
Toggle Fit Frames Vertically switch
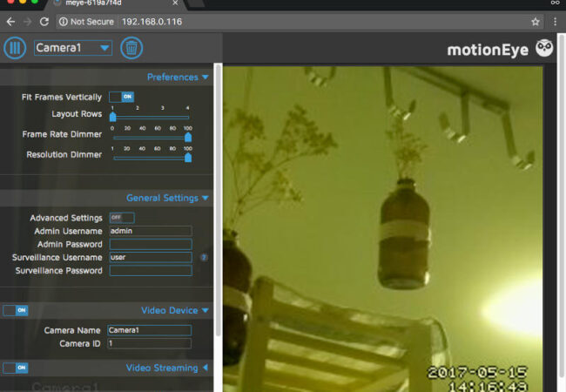121,97
